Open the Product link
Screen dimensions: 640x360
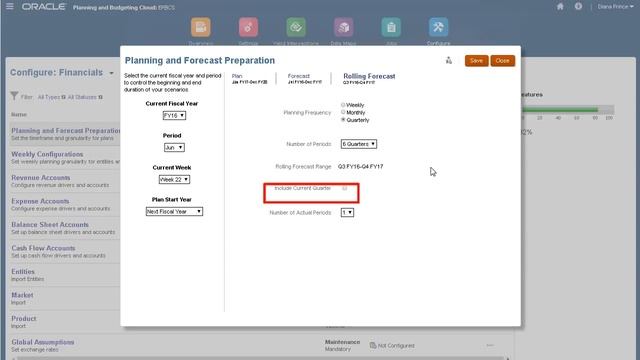click(x=24, y=319)
